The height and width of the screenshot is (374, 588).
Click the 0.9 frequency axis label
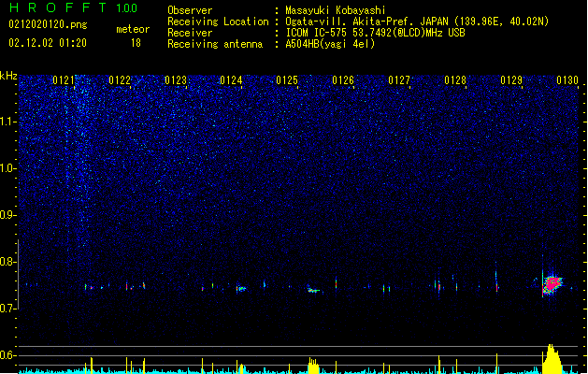pyautogui.click(x=8, y=215)
